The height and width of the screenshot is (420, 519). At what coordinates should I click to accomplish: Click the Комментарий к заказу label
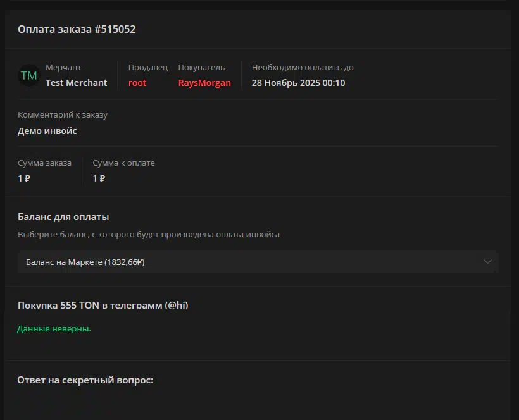pyautogui.click(x=63, y=115)
